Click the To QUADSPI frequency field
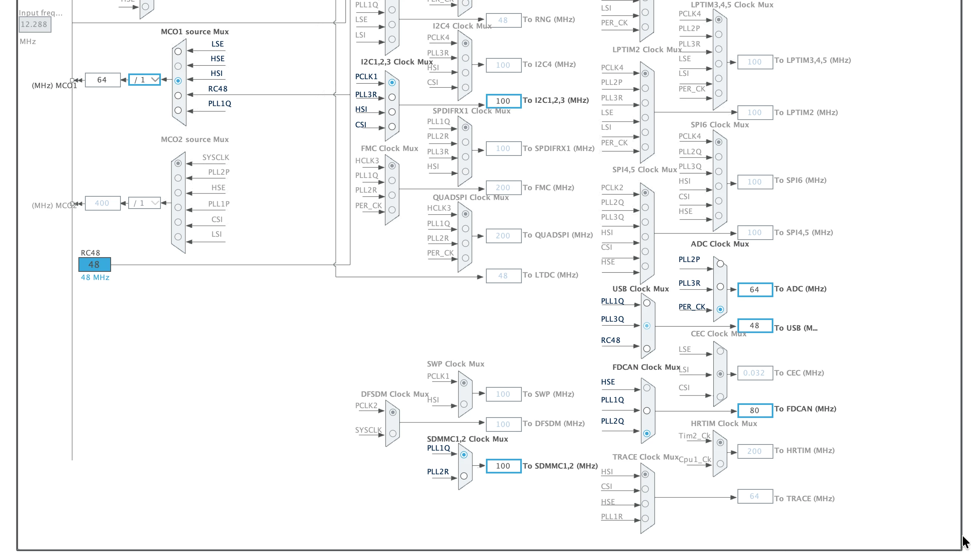Image resolution: width=971 pixels, height=560 pixels. pyautogui.click(x=503, y=236)
